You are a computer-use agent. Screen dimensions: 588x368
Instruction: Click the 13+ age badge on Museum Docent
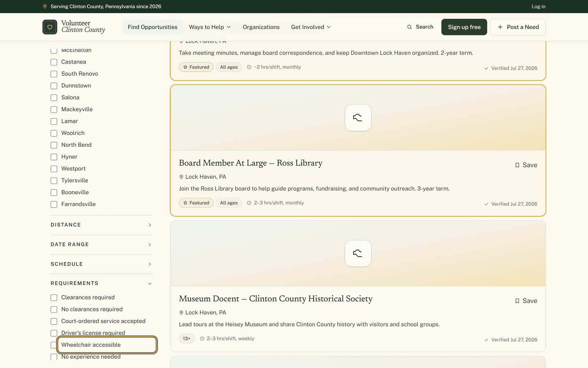(x=187, y=339)
